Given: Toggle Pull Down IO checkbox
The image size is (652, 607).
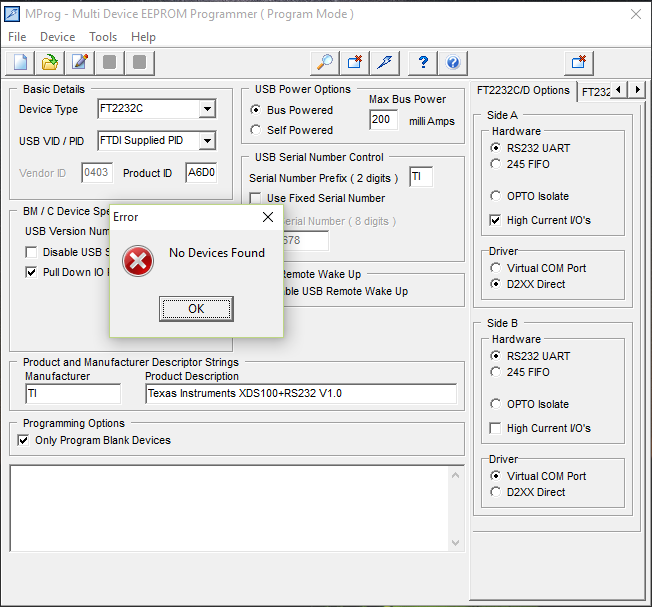Looking at the screenshot, I should tap(31, 272).
